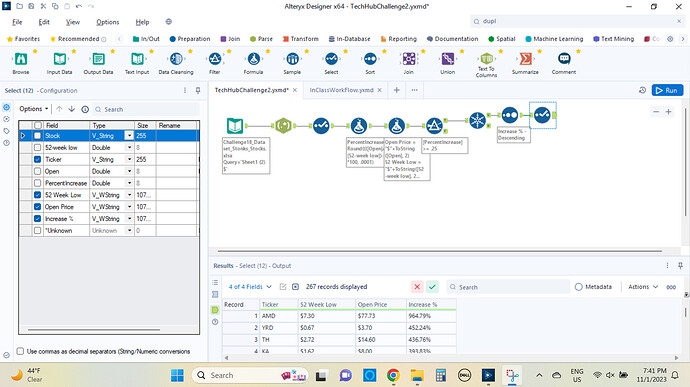Click the Run button
690x387 pixels.
[667, 90]
